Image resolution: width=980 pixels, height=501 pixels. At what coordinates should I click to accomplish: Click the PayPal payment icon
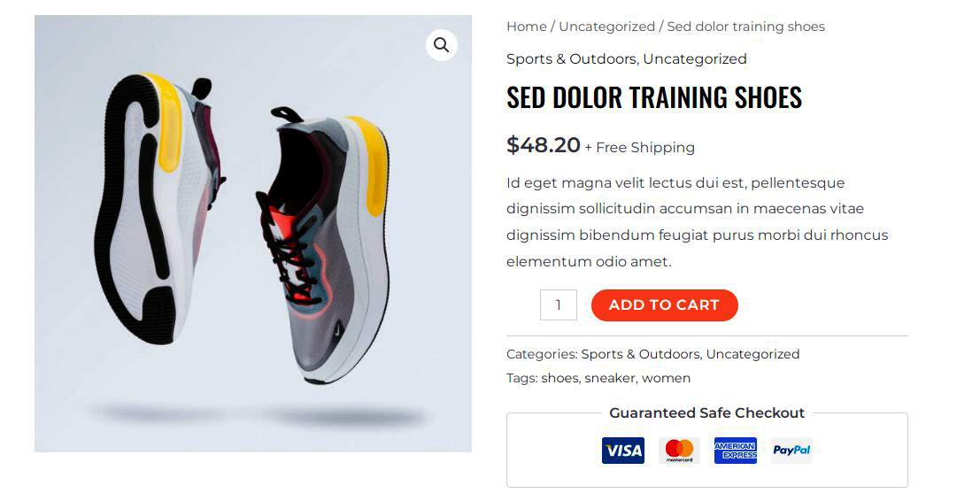[791, 451]
